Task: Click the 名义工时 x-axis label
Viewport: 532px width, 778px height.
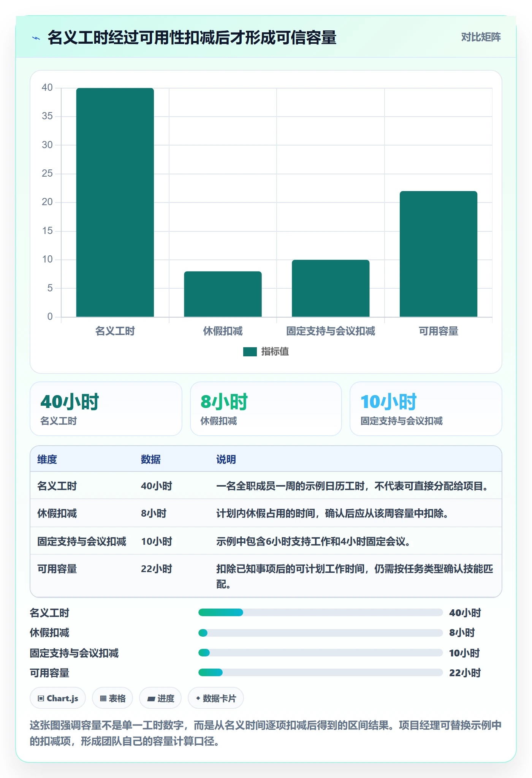Action: pos(115,331)
